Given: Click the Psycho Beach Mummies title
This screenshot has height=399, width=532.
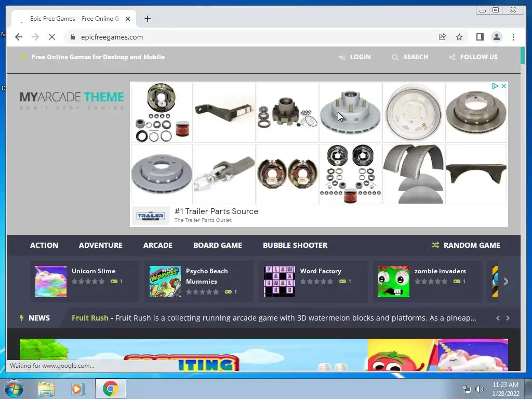Looking at the screenshot, I should [207, 276].
